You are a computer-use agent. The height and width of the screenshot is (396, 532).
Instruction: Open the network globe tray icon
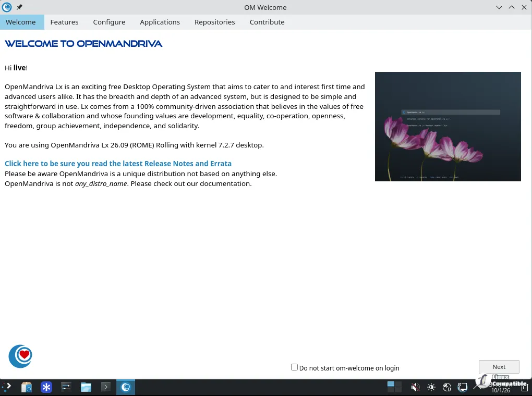coord(447,387)
